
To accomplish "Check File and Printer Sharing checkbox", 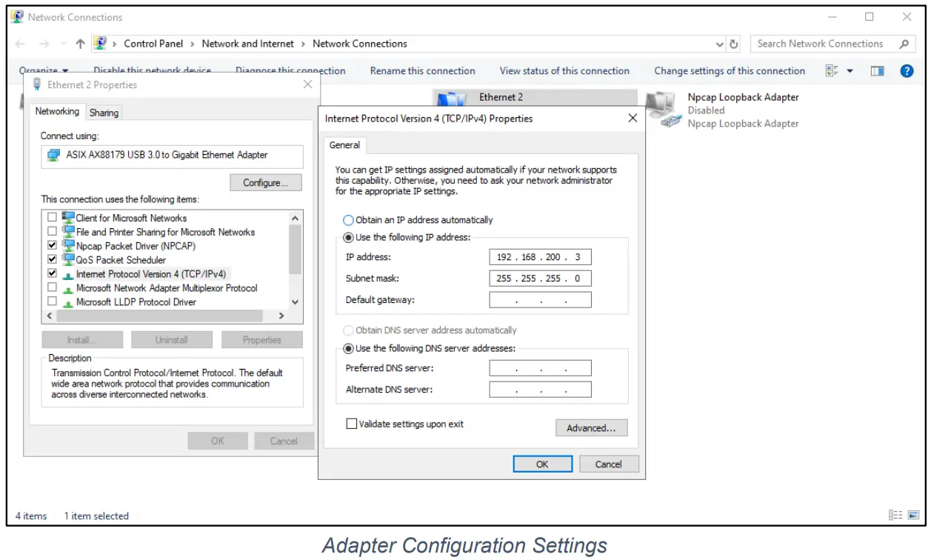I will (52, 232).
